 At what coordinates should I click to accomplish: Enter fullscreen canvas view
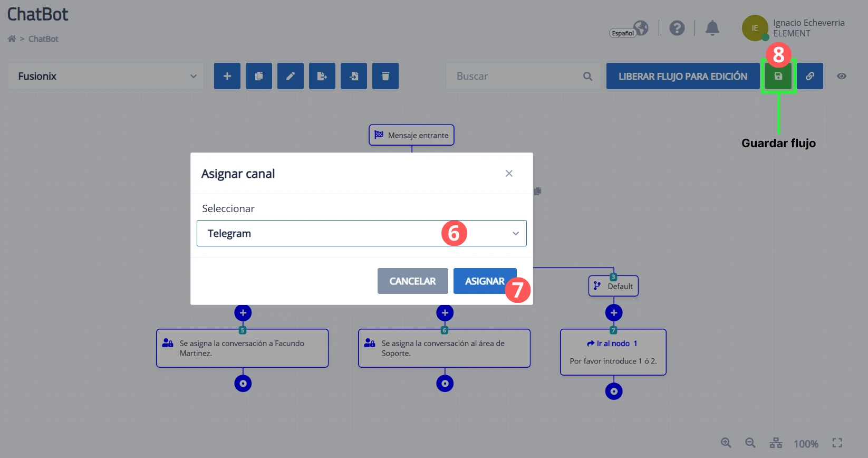pyautogui.click(x=837, y=443)
